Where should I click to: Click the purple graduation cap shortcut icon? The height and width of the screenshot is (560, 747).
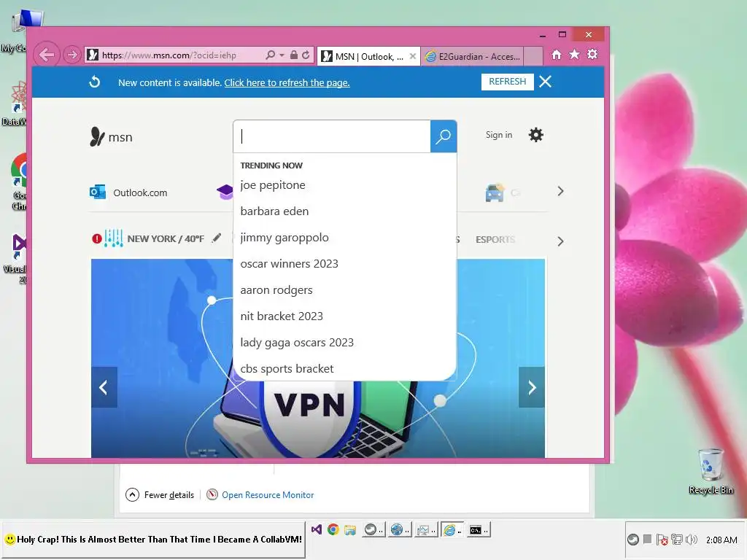[225, 192]
